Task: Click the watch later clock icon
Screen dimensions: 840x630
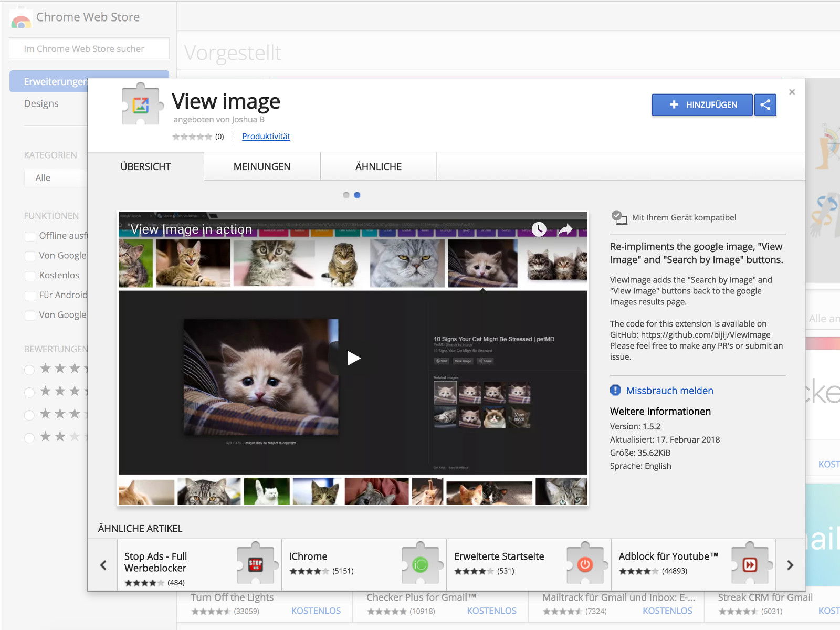Action: [x=539, y=229]
